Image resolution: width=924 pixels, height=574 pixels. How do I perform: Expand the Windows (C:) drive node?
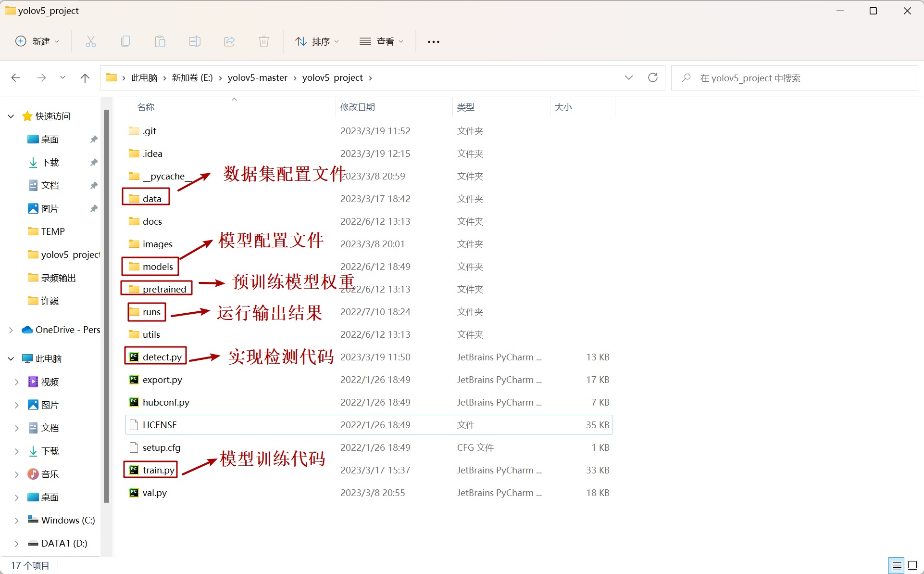(x=16, y=520)
